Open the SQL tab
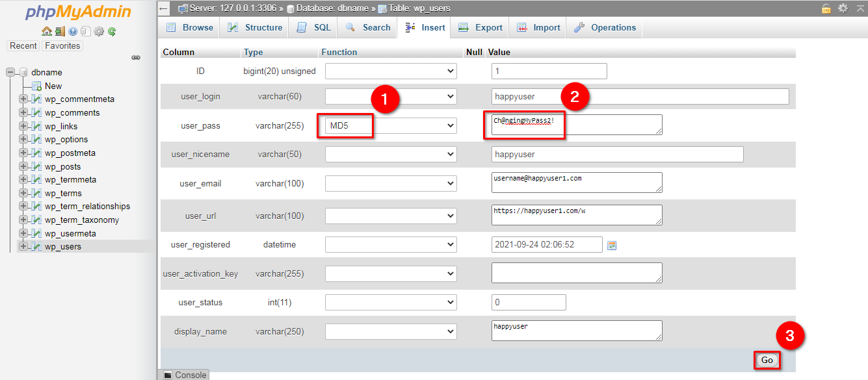This screenshot has width=868, height=380. click(313, 27)
